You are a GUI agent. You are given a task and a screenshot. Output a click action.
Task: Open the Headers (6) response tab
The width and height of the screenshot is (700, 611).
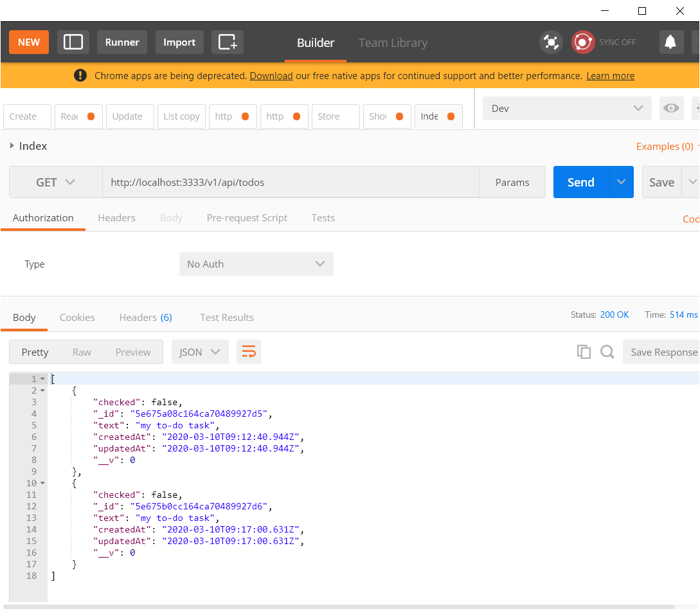[145, 317]
